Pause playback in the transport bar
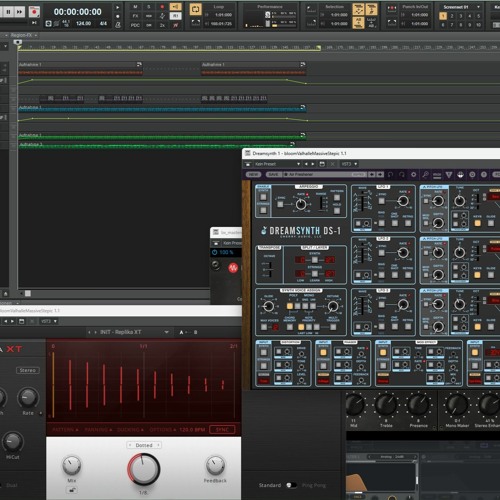This screenshot has width=500, height=500. click(8, 12)
